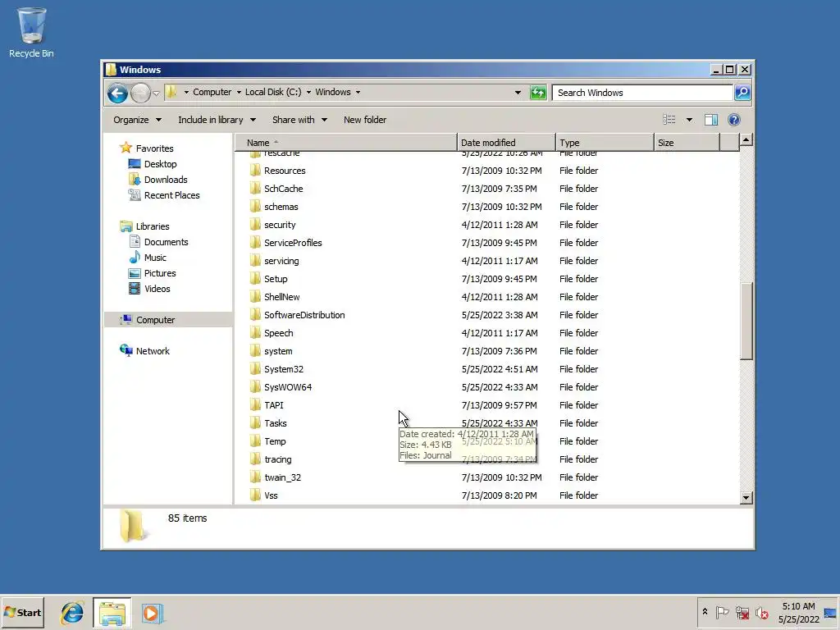
Task: Toggle the preview pane button
Action: point(711,120)
